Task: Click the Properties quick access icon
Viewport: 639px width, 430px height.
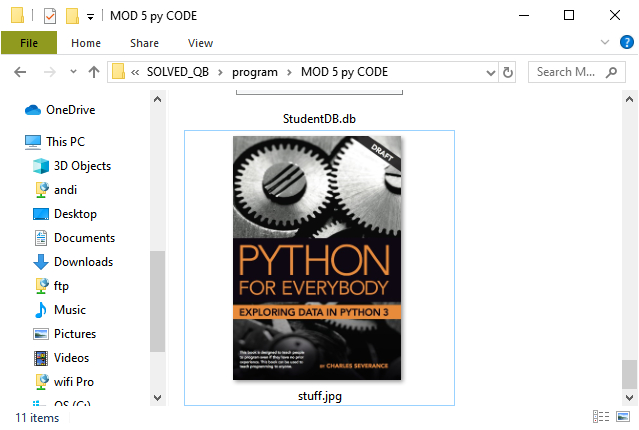Action: (49, 15)
